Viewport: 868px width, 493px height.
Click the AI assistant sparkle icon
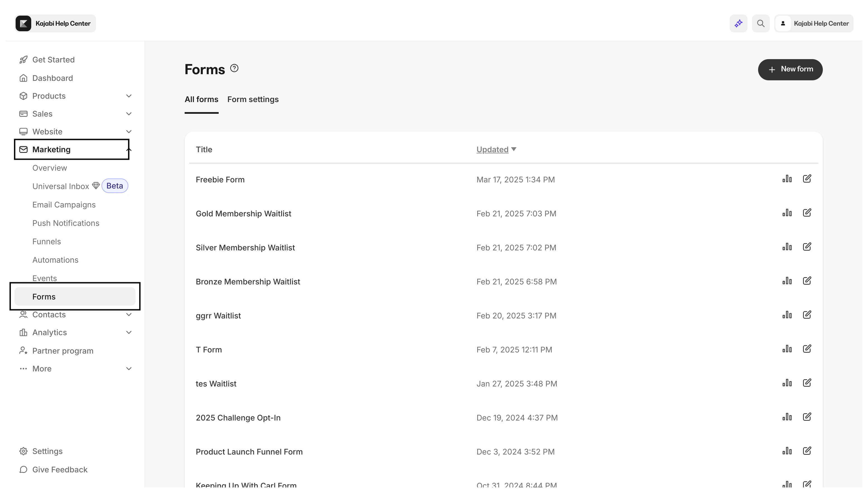pyautogui.click(x=738, y=23)
